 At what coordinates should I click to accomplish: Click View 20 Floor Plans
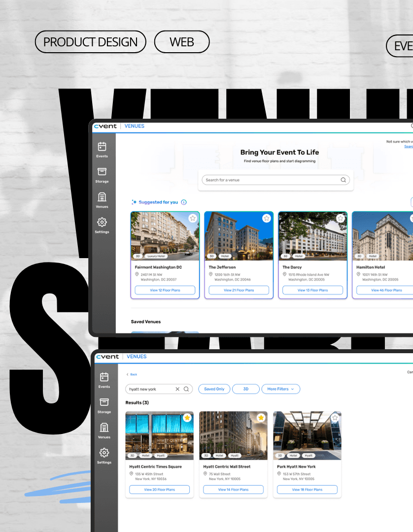pos(160,490)
